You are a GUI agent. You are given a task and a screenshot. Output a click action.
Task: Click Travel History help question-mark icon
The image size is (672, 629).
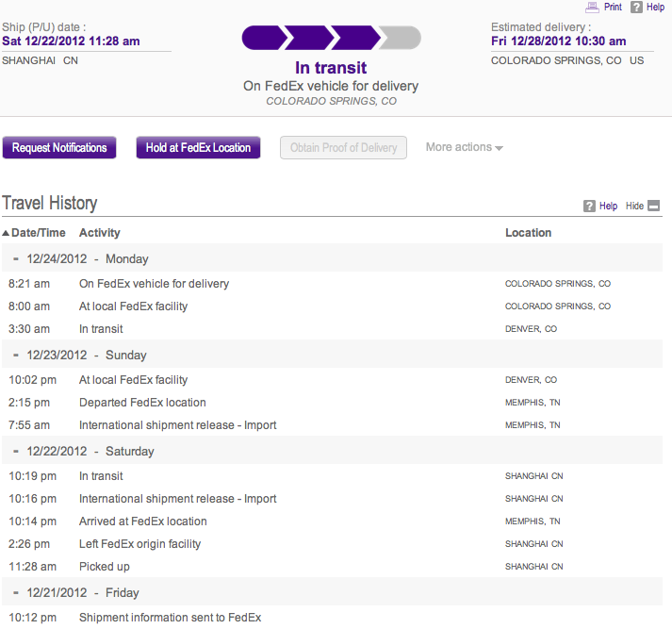click(589, 206)
